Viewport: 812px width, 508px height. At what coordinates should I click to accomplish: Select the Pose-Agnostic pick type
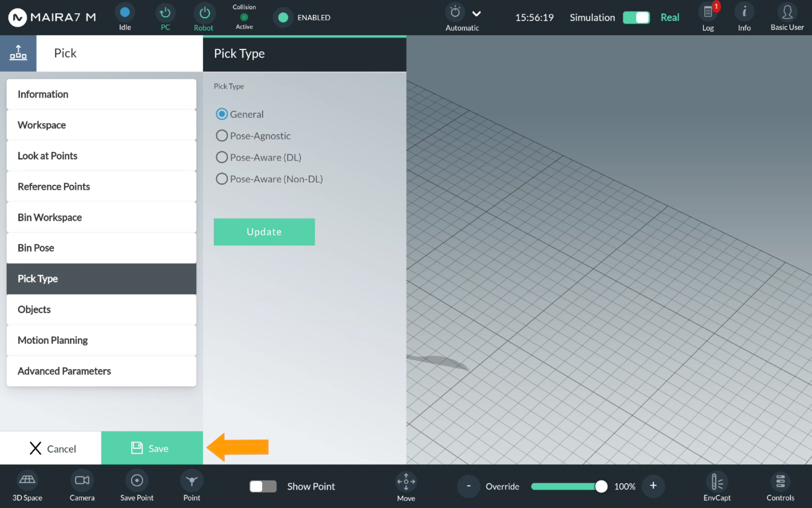point(222,136)
